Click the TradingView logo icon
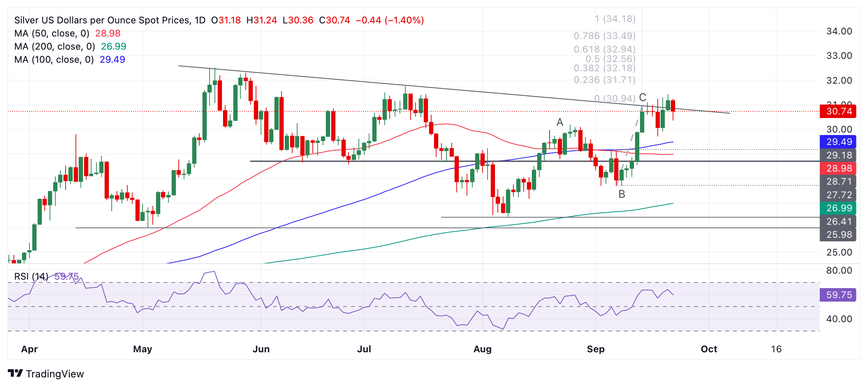868x387 pixels. coord(15,374)
